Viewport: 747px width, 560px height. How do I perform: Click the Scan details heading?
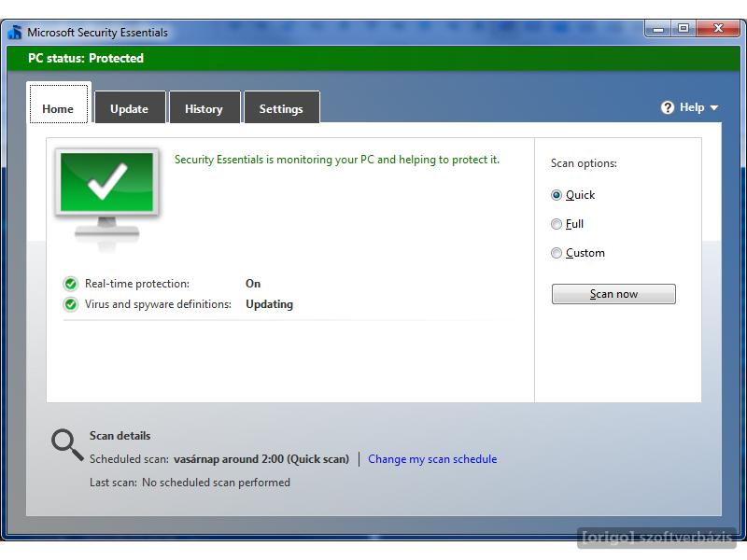coord(120,436)
